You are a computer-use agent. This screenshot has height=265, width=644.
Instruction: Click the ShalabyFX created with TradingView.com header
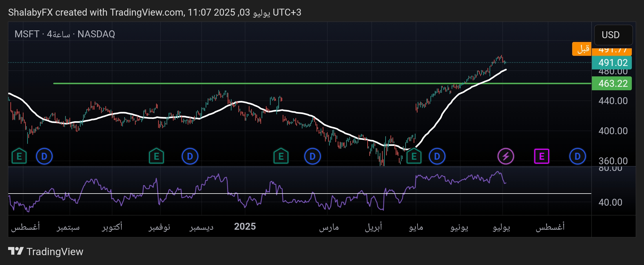[x=155, y=12]
